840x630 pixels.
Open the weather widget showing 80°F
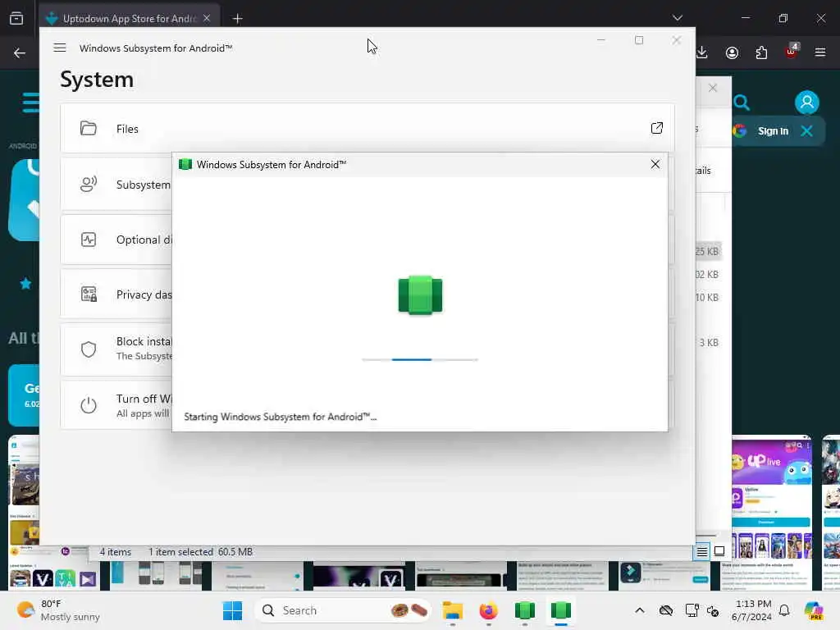[58, 610]
